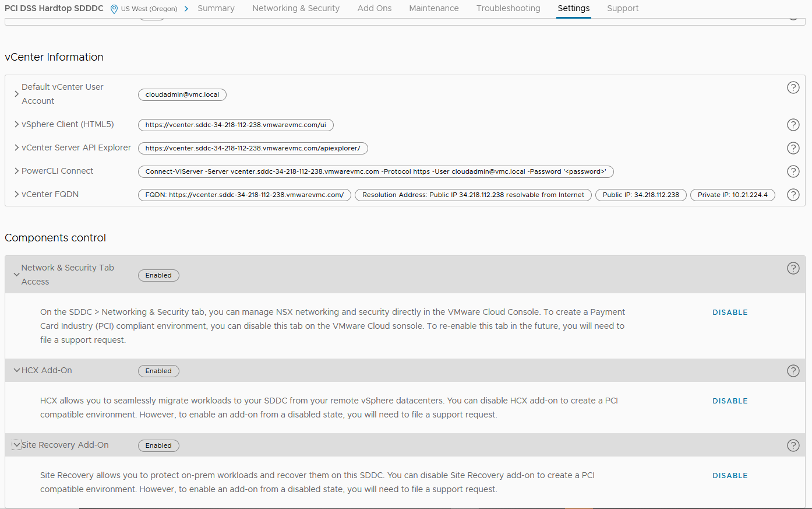Click the Default vCenter User Account label
This screenshot has width=812, height=509.
click(x=62, y=94)
